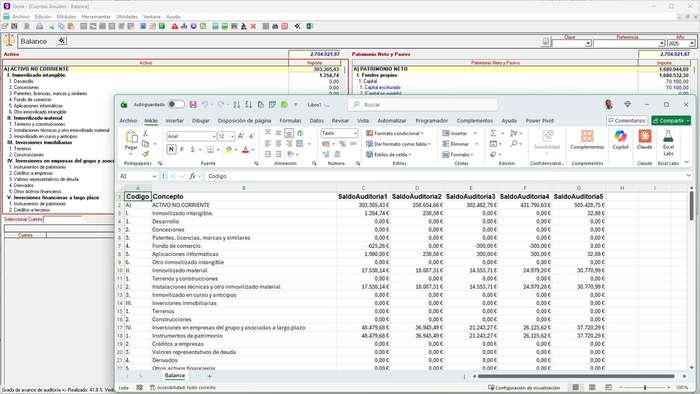Open the Comentarios pane button
The height and width of the screenshot is (394, 700).
pyautogui.click(x=627, y=120)
